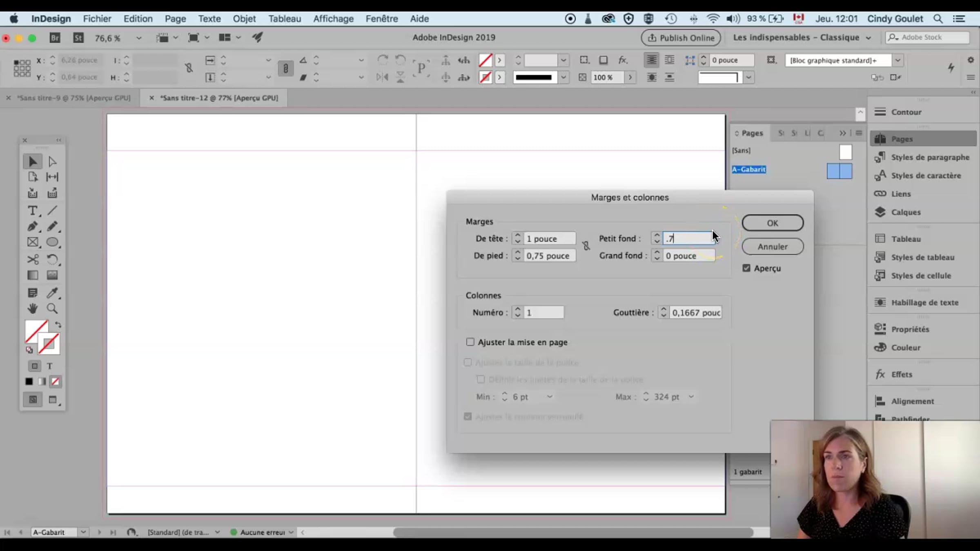This screenshot has height=551, width=980.
Task: Open the Tableau menu
Action: 284,19
